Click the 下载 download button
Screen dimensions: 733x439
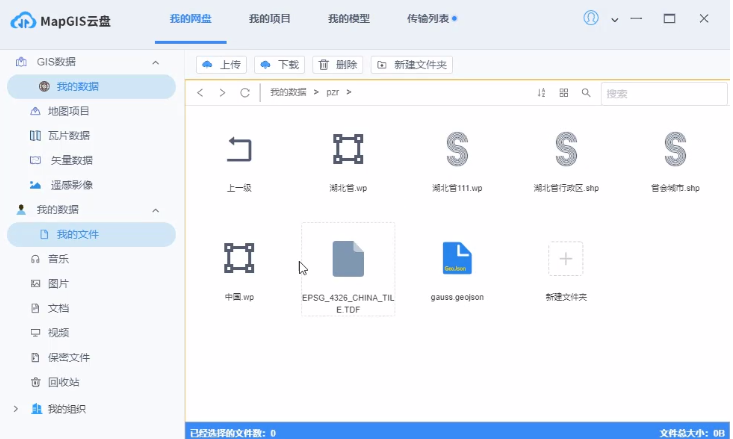tap(280, 65)
